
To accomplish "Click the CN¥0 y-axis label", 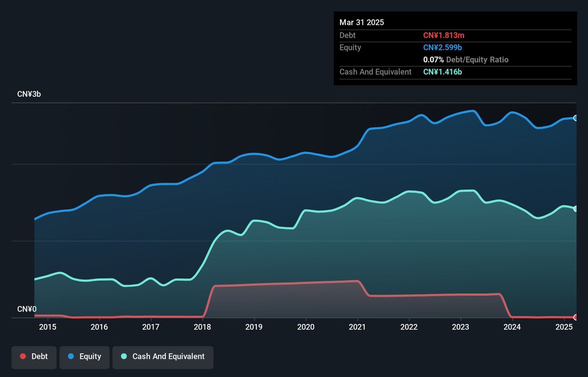I will coord(27,309).
